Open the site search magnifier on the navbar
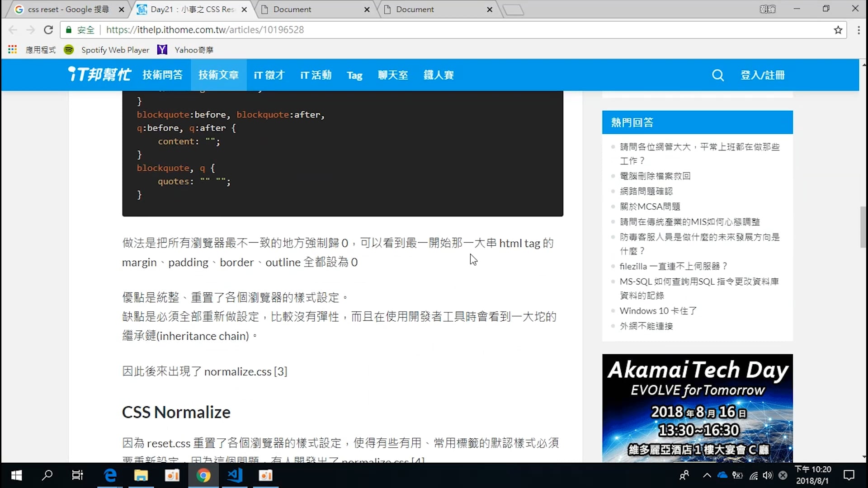 pos(718,75)
